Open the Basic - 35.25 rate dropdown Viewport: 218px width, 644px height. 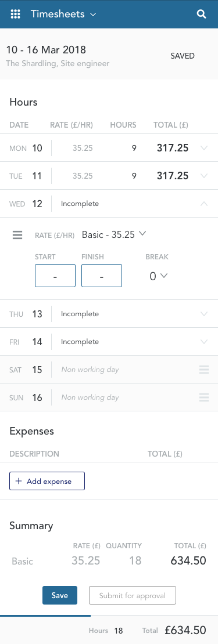(x=114, y=234)
